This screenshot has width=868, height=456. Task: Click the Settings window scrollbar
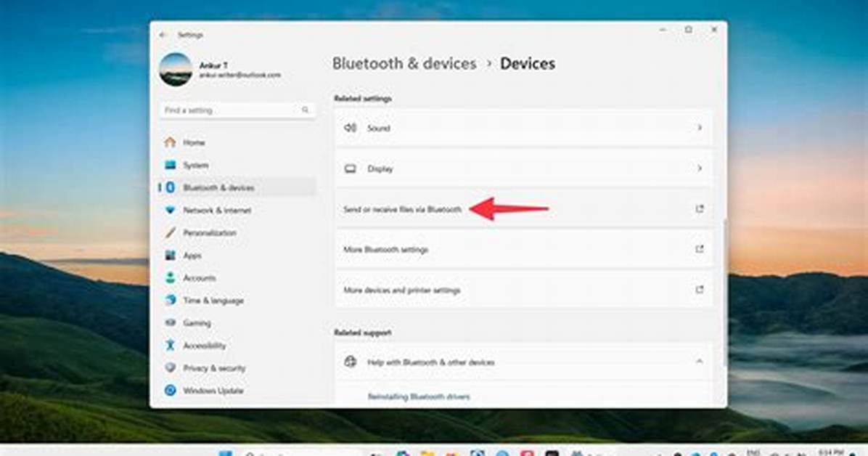(724, 293)
